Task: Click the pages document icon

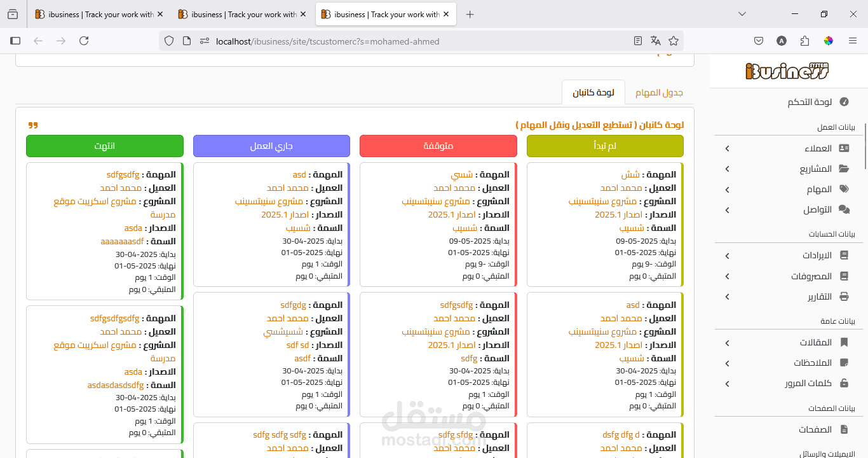Action: click(x=844, y=429)
